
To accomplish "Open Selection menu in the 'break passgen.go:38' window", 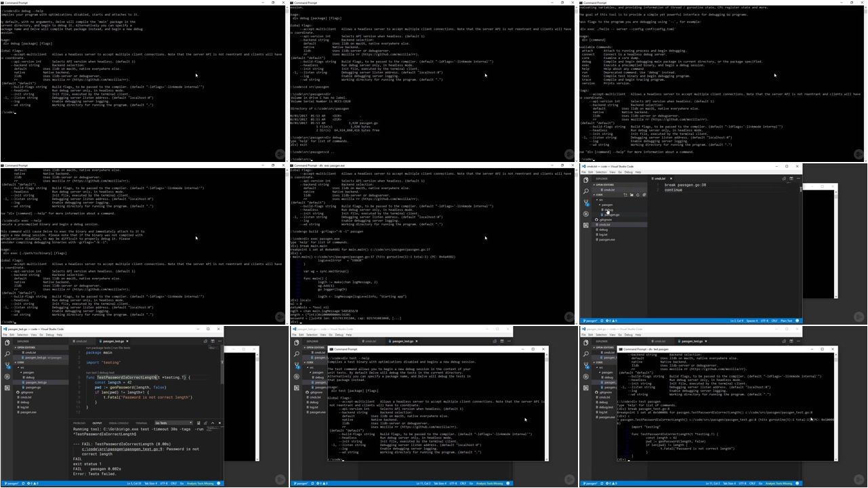I will 601,172.
